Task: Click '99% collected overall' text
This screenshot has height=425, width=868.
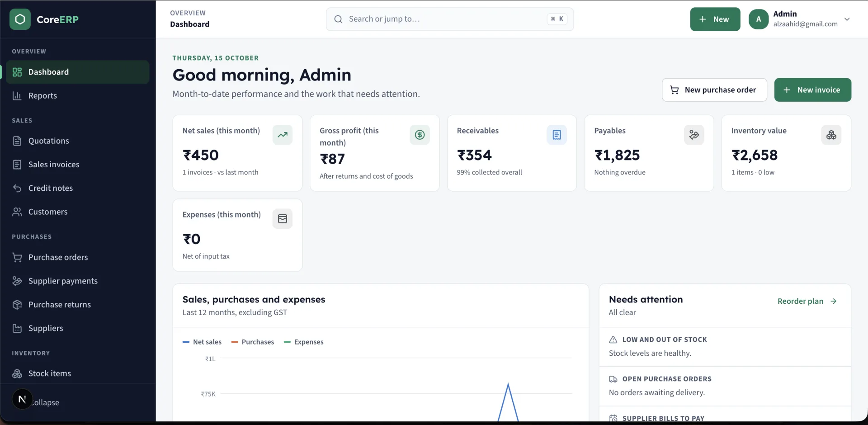Action: pos(489,172)
